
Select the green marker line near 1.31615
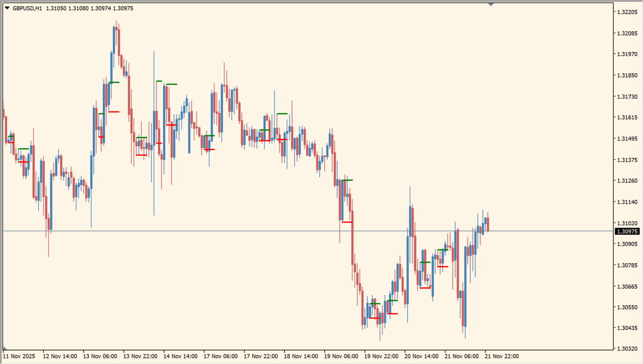(x=282, y=114)
